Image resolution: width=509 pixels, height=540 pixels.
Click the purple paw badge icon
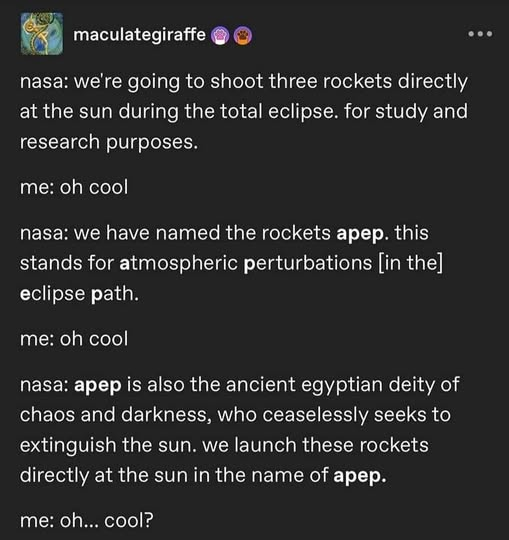(220, 35)
